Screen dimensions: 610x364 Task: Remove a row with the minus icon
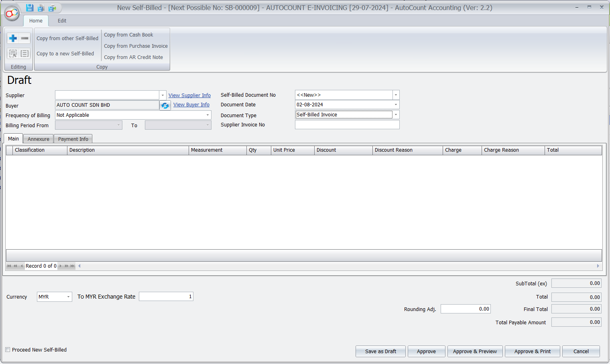pyautogui.click(x=25, y=38)
